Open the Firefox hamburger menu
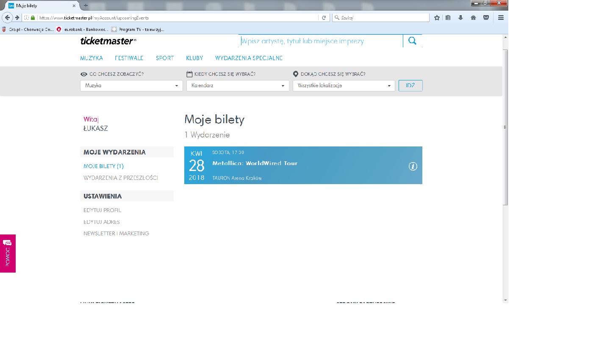The image size is (610, 364). pos(501,18)
